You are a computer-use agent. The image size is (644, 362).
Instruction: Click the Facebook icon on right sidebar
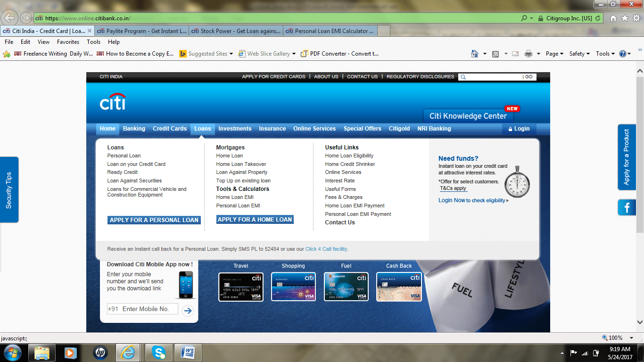627,208
